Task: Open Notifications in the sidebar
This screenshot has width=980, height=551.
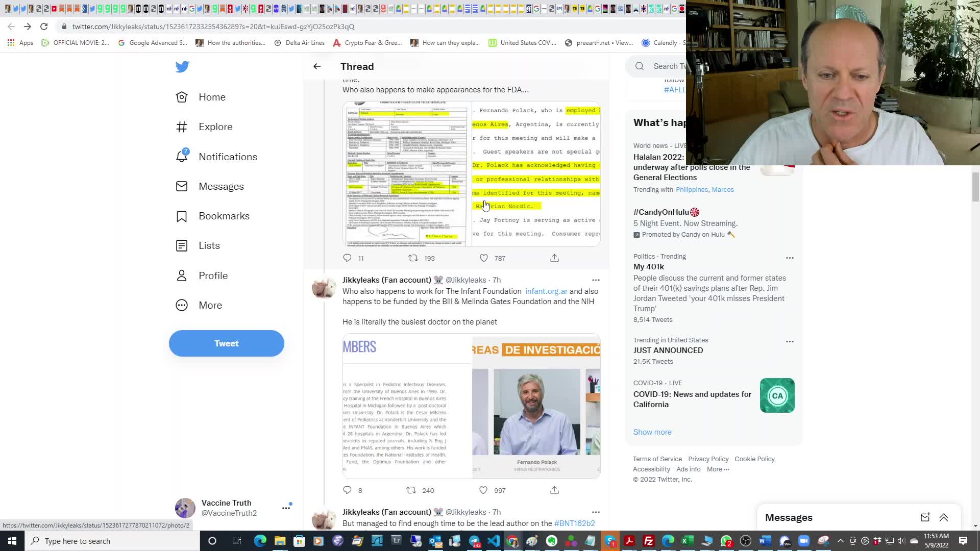Action: click(x=216, y=157)
